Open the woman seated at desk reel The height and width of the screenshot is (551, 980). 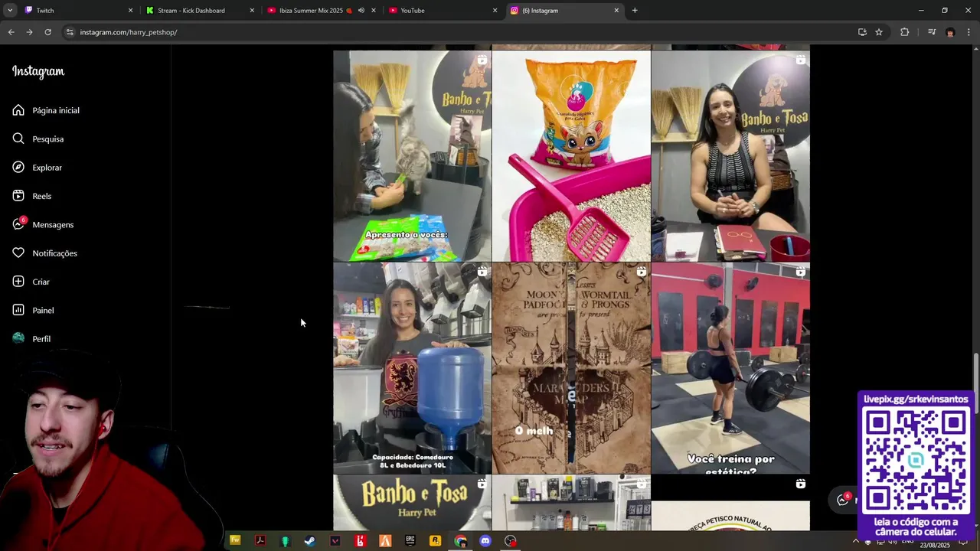[730, 156]
